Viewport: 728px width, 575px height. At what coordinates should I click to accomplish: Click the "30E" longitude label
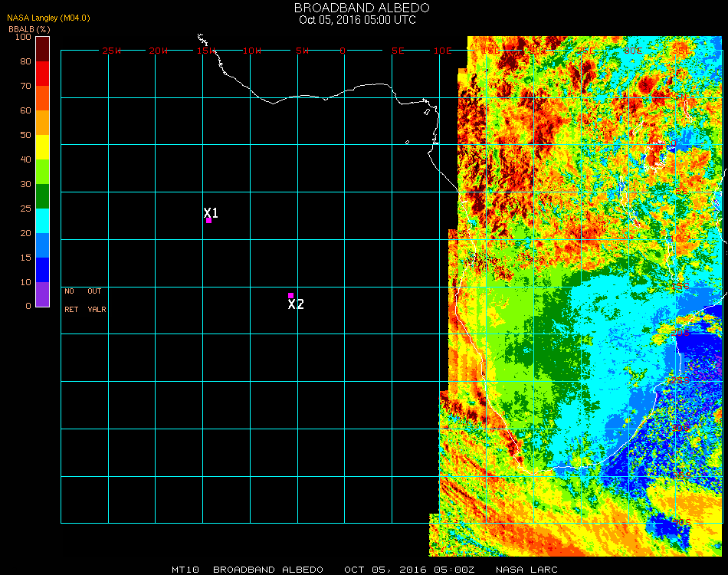(633, 51)
